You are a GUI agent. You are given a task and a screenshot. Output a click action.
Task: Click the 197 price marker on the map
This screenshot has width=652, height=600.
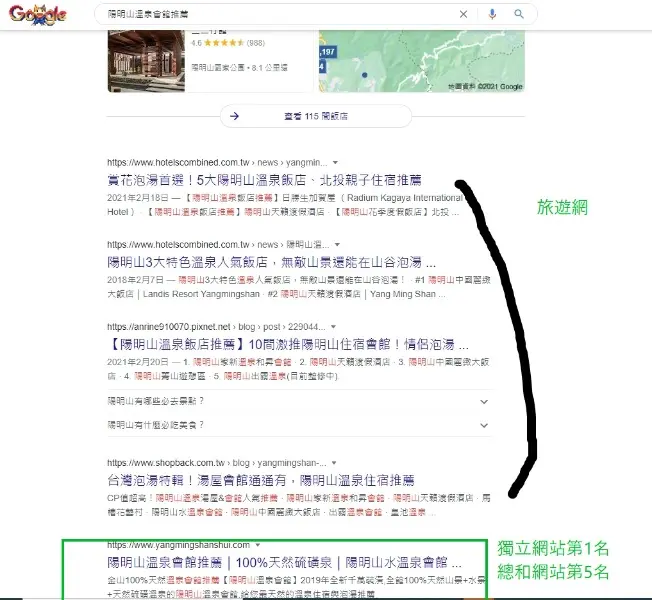(328, 52)
